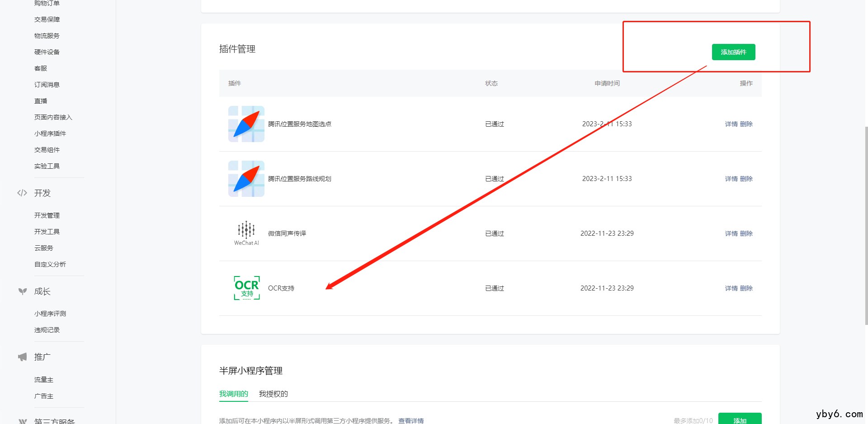Click the 腾讯位置服务地图选点 plugin icon
This screenshot has height=424, width=868.
coord(246,124)
